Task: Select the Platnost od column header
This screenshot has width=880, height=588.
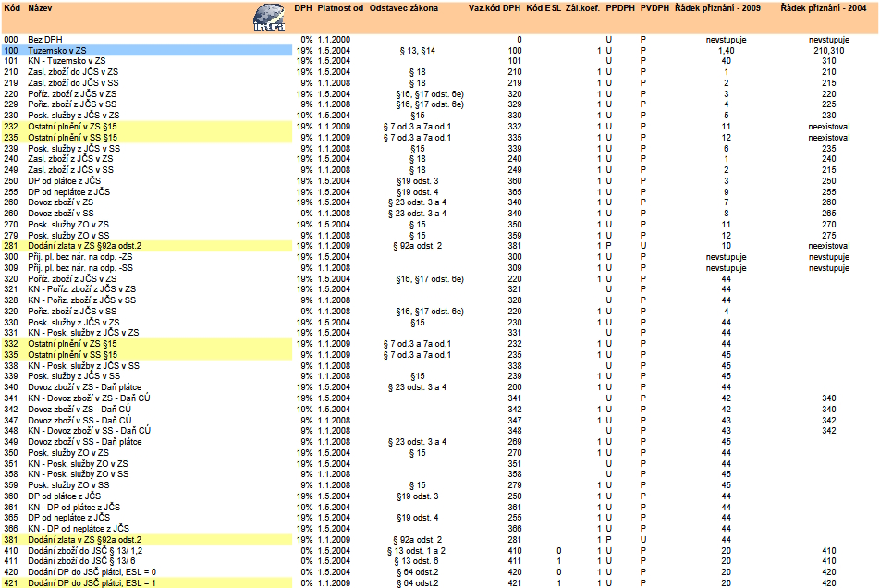Action: (340, 7)
